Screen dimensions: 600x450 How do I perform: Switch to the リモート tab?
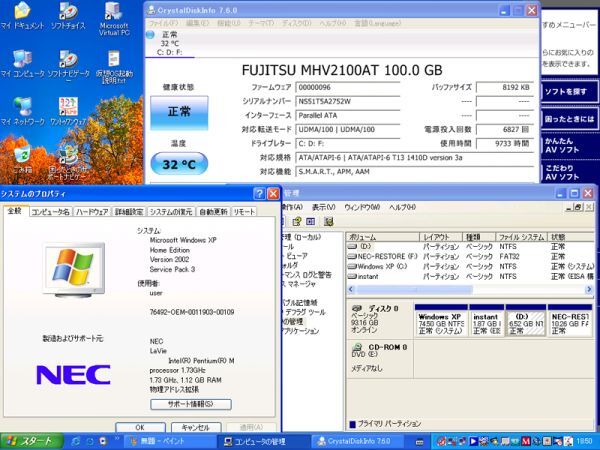244,212
